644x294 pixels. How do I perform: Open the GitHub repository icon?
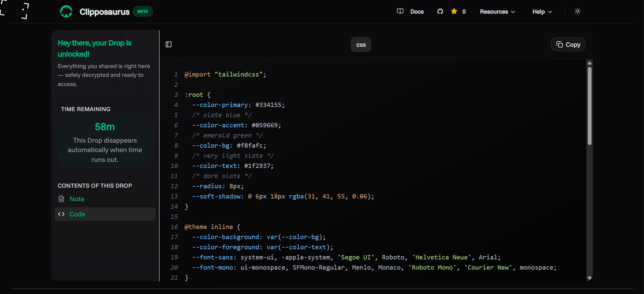pos(440,12)
